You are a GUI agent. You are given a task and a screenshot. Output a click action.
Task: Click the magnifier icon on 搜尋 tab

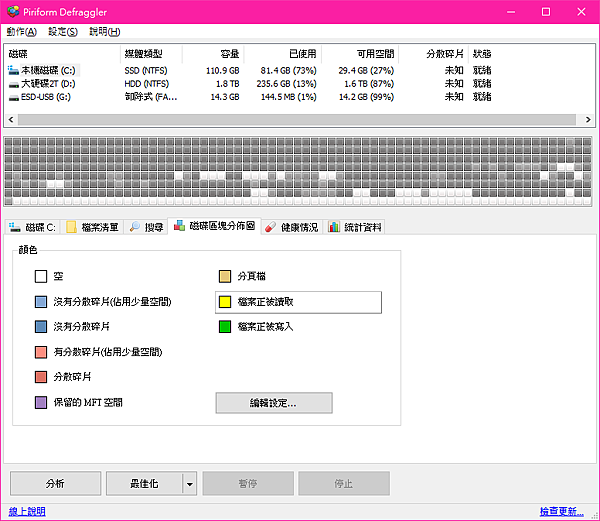(135, 227)
